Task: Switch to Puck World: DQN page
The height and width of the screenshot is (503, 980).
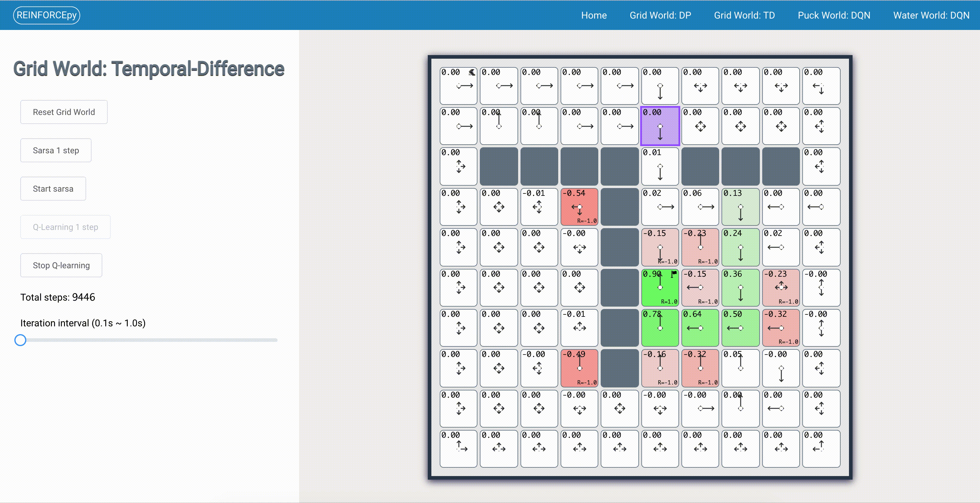Action: click(x=834, y=15)
